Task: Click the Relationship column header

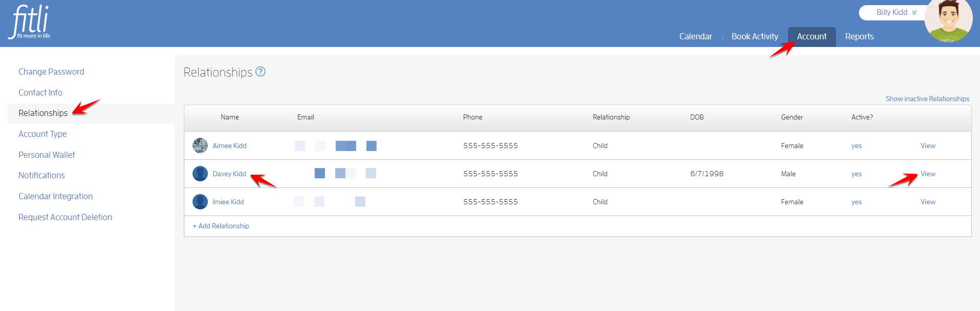Action: [611, 117]
